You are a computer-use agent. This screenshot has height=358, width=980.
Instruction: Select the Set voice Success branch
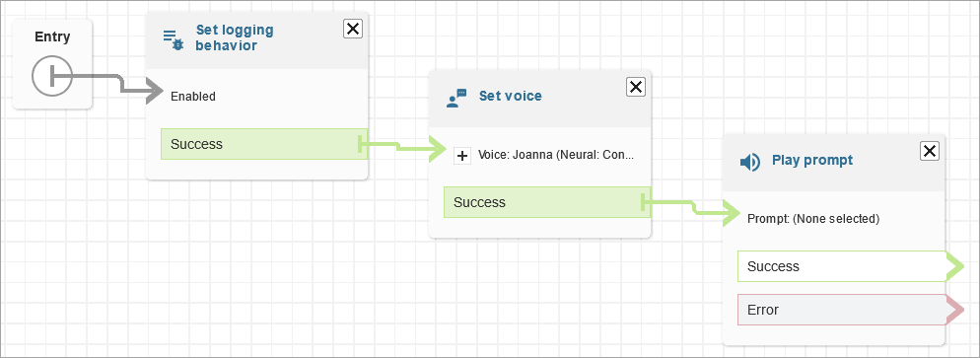pyautogui.click(x=547, y=202)
